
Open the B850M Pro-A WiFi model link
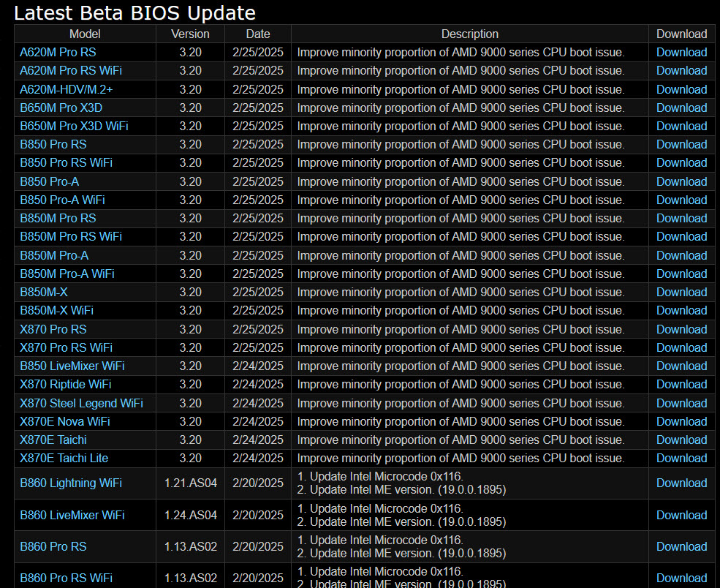click(x=67, y=274)
